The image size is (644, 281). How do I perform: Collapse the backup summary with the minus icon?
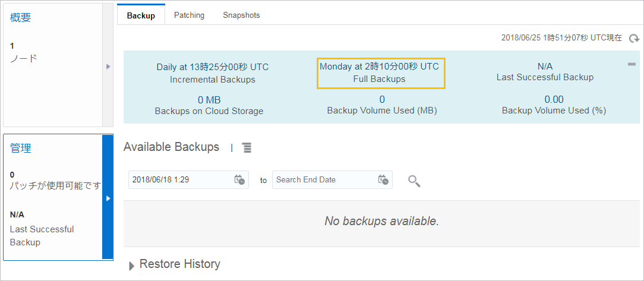click(x=632, y=64)
